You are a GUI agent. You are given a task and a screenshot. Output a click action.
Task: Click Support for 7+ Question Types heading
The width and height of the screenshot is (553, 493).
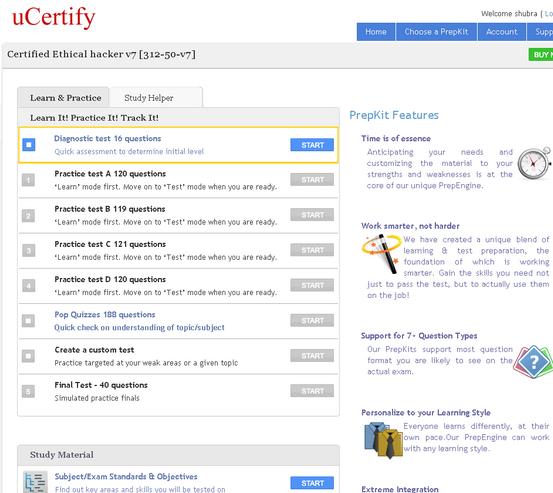(419, 336)
